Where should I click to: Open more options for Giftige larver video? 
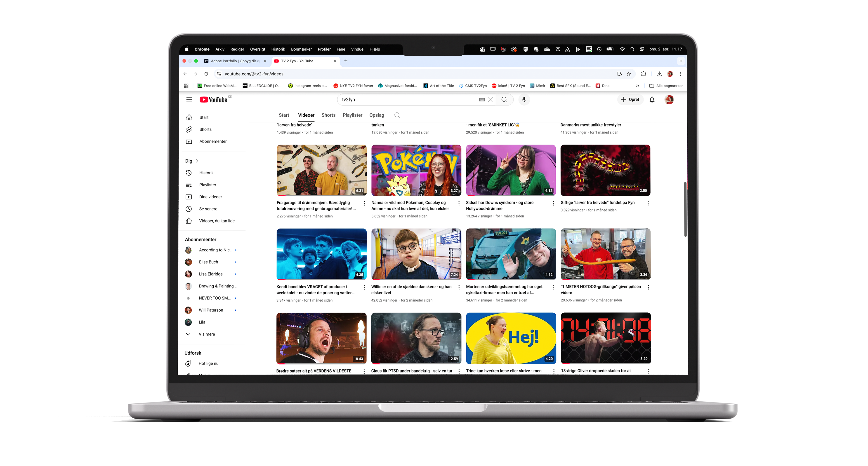(648, 203)
